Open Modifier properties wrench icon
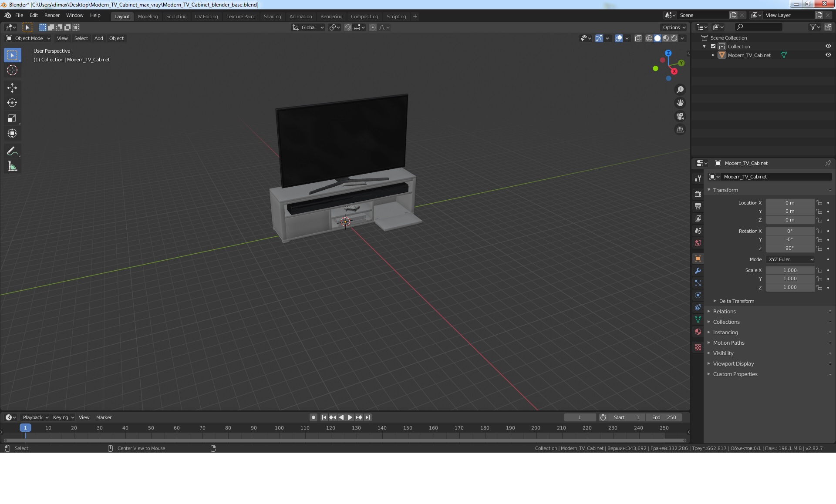The width and height of the screenshot is (836, 504). pyautogui.click(x=698, y=271)
